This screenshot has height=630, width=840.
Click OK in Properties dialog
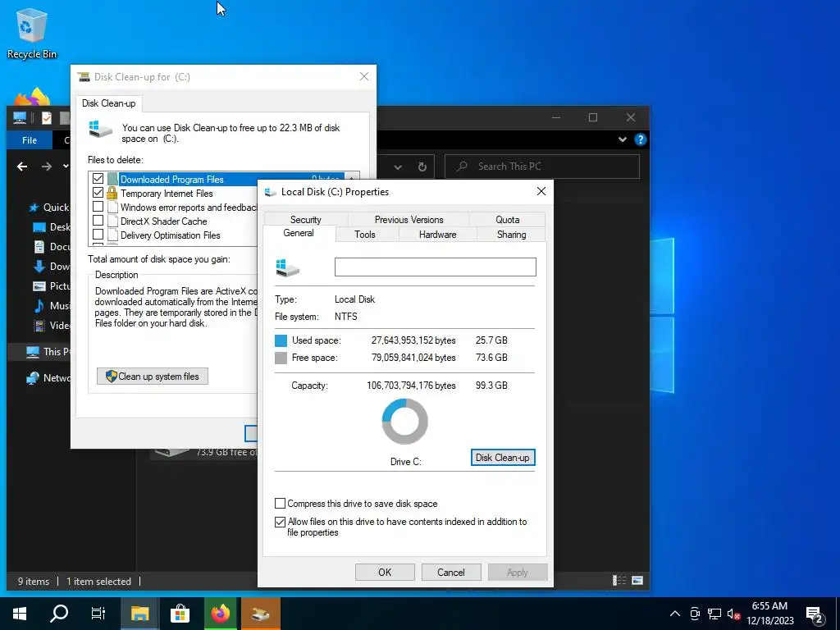tap(385, 572)
